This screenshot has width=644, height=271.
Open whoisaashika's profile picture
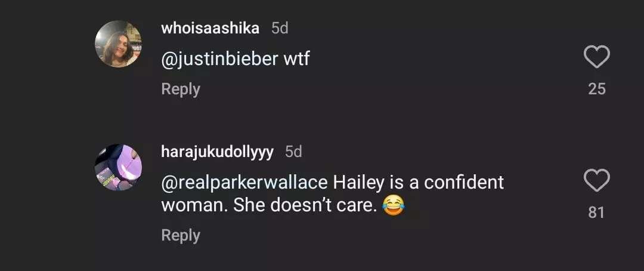[x=118, y=44]
